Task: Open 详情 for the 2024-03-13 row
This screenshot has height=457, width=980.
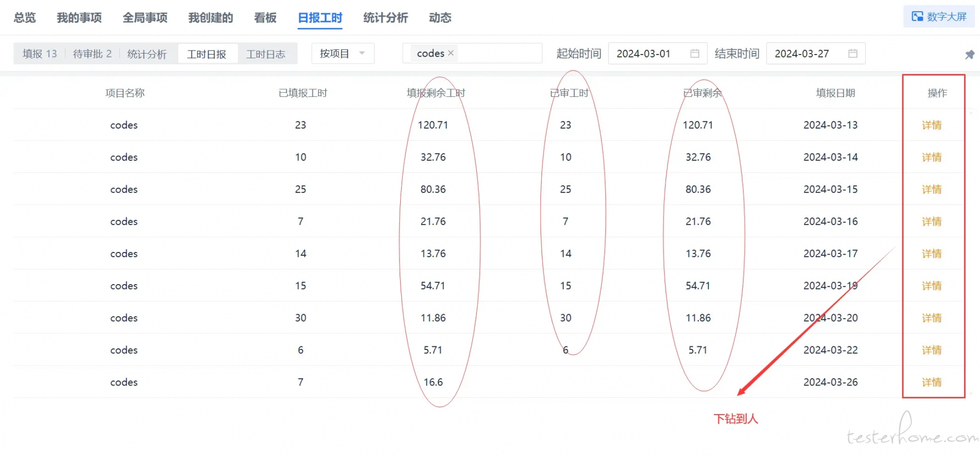Action: coord(932,125)
